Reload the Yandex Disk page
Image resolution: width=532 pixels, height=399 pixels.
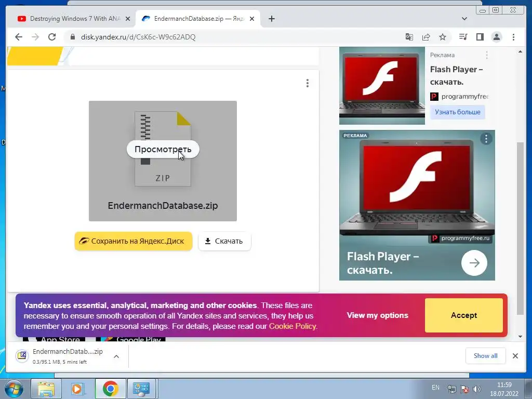[52, 37]
